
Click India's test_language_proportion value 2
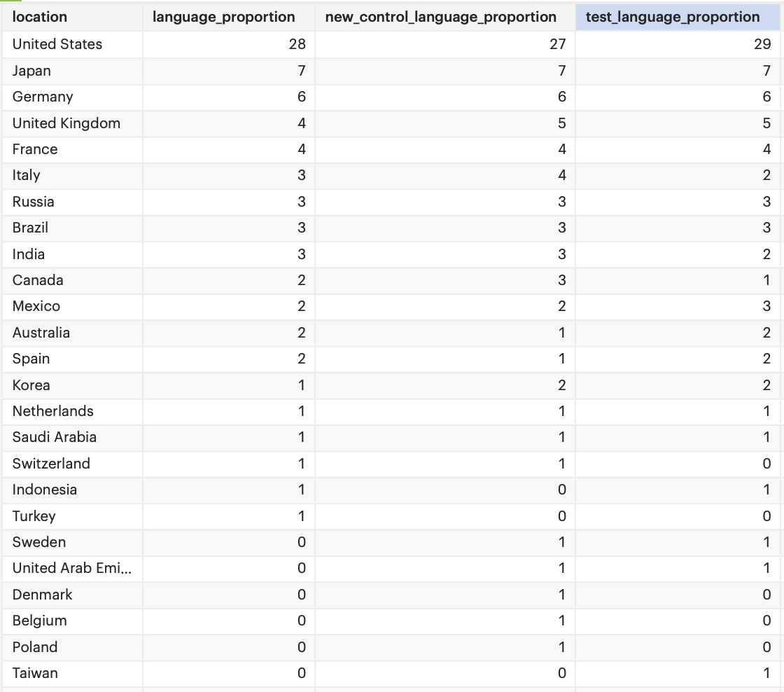(767, 254)
